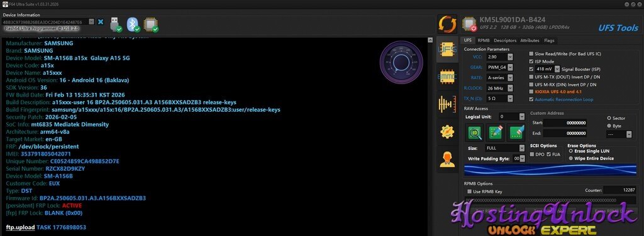
Task: Click the orange refresh arrows icon
Action: coord(447,24)
